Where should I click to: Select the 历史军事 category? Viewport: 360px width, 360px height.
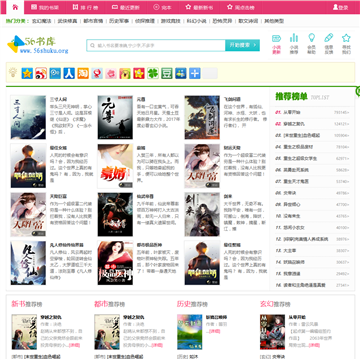point(119,21)
